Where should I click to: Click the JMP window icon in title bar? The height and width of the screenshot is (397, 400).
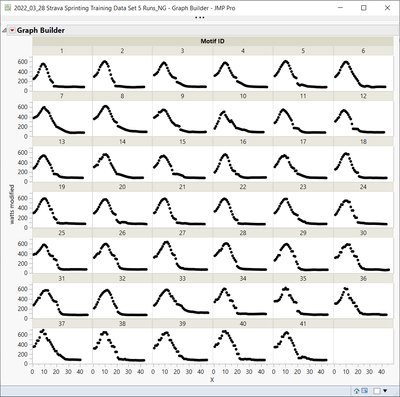click(8, 8)
